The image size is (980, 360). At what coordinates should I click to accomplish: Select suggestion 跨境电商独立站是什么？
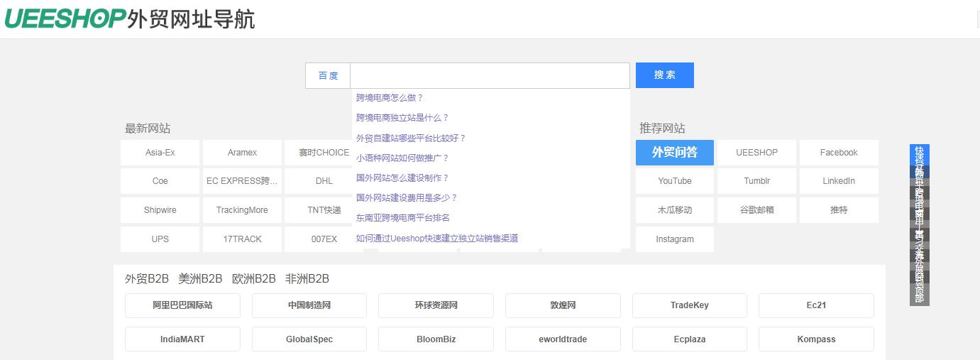coord(402,118)
